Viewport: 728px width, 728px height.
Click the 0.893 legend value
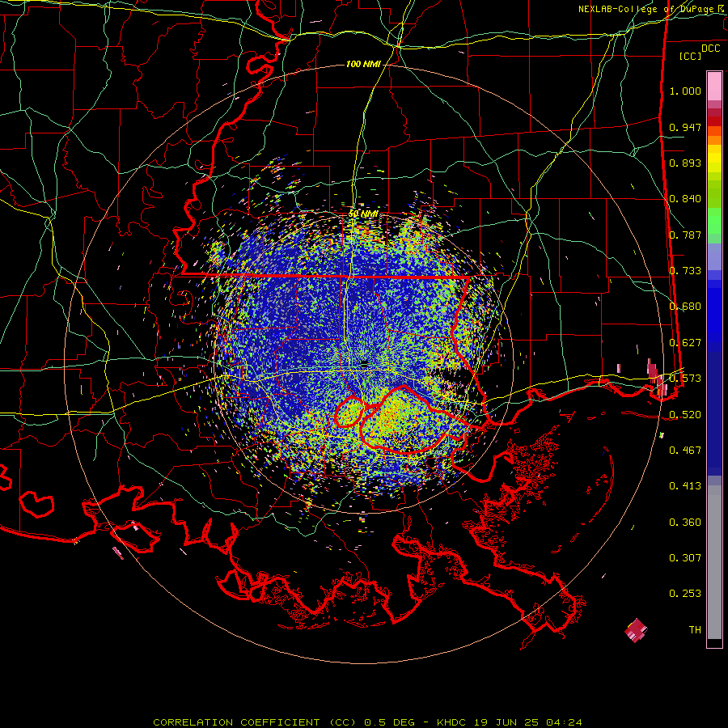tap(685, 163)
